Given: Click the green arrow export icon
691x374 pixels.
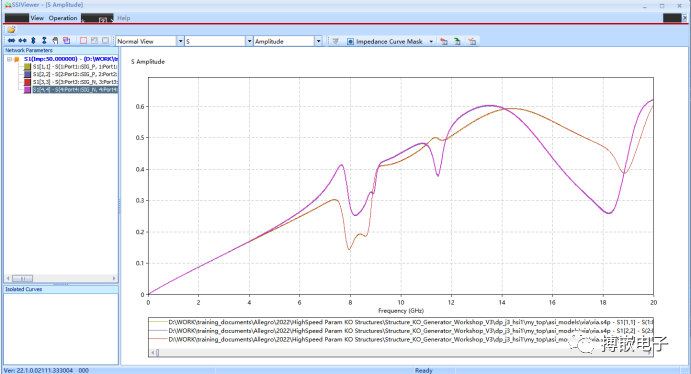Looking at the screenshot, I should [x=457, y=41].
